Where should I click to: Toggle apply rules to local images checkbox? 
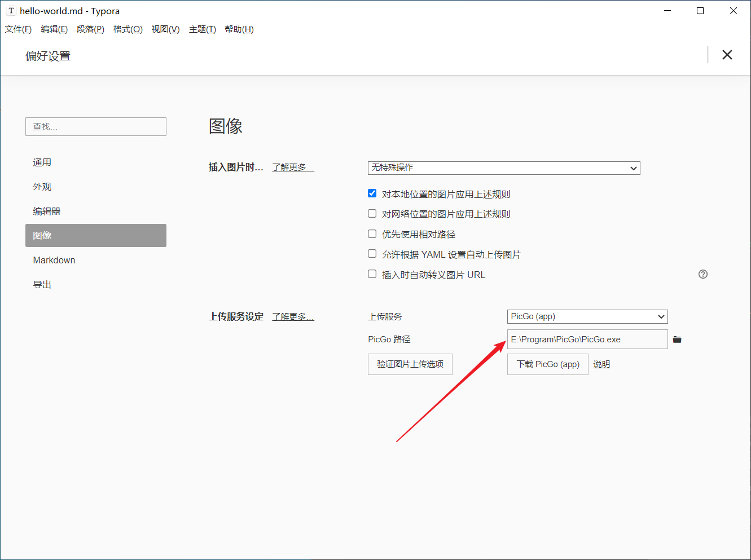(372, 193)
